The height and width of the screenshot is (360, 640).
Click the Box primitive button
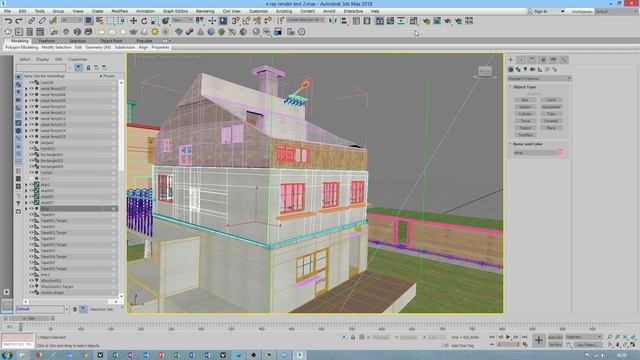click(525, 100)
